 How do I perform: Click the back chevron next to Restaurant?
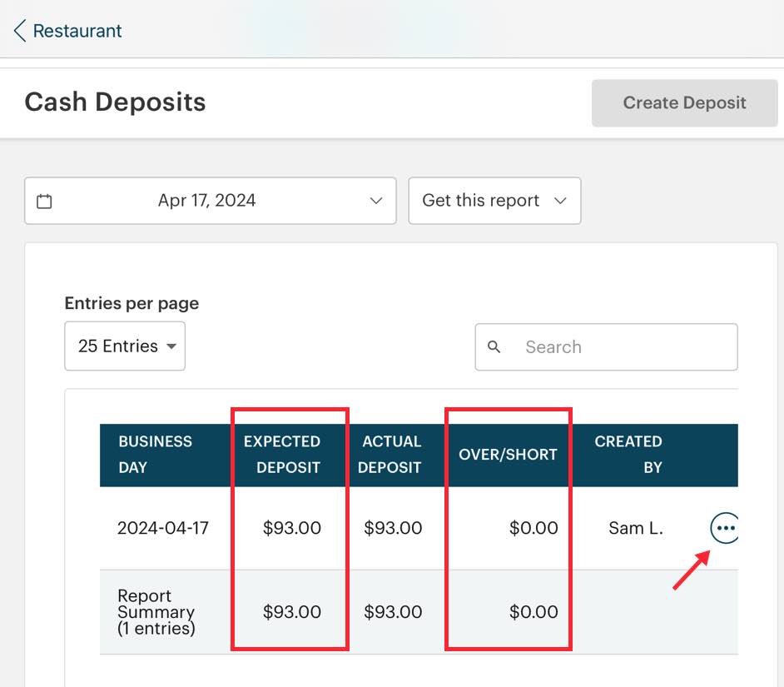[18, 29]
